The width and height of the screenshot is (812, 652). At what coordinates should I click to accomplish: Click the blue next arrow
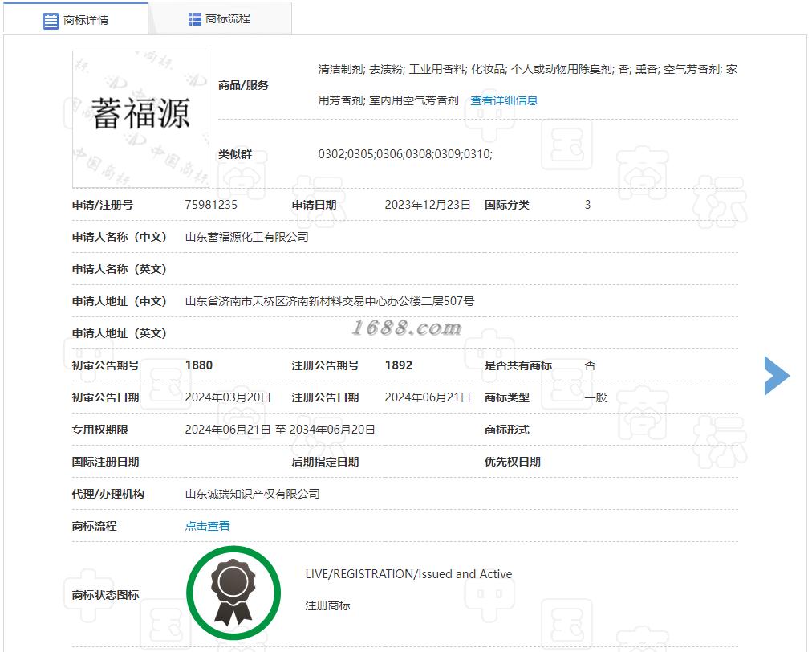click(777, 376)
